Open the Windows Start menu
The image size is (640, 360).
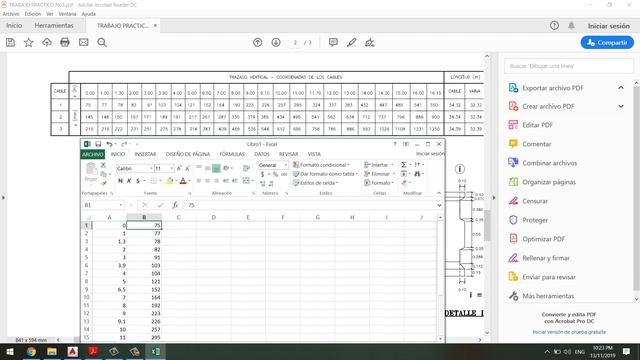[x=10, y=351]
